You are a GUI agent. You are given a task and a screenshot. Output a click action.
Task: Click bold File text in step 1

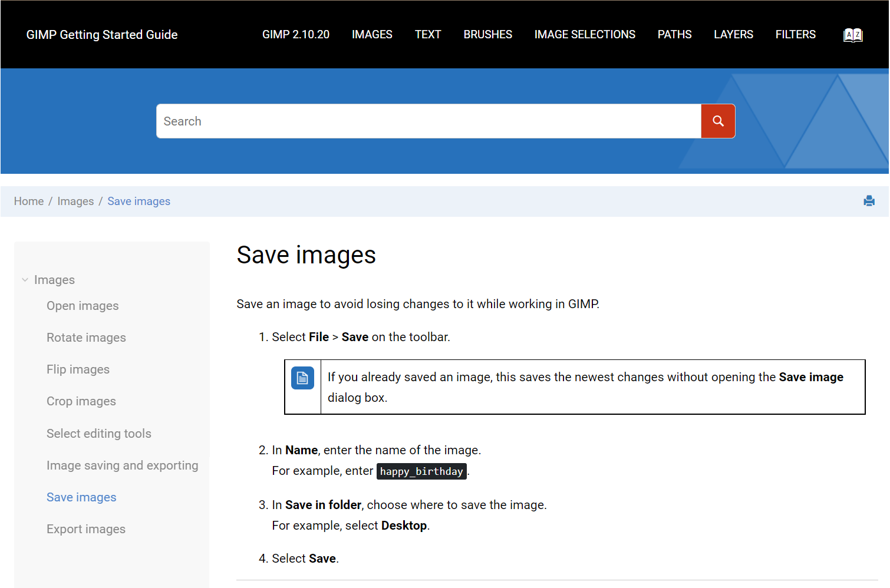(x=319, y=337)
